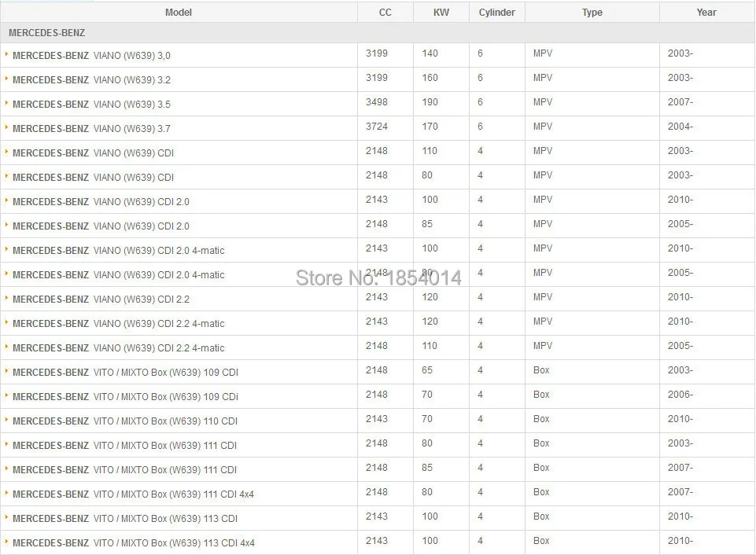Expand the arrow beside VIANO (W639) 3.5
The width and height of the screenshot is (756, 555).
click(6, 103)
